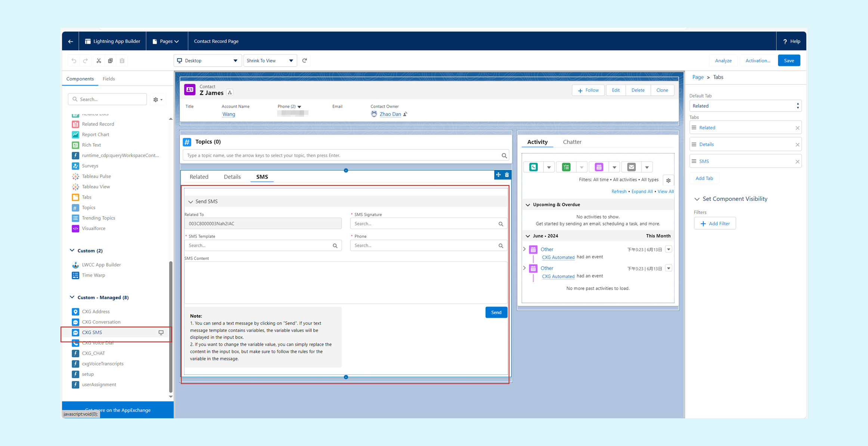View contact hierarchy icon next to Z James
868x446 pixels.
click(x=230, y=93)
